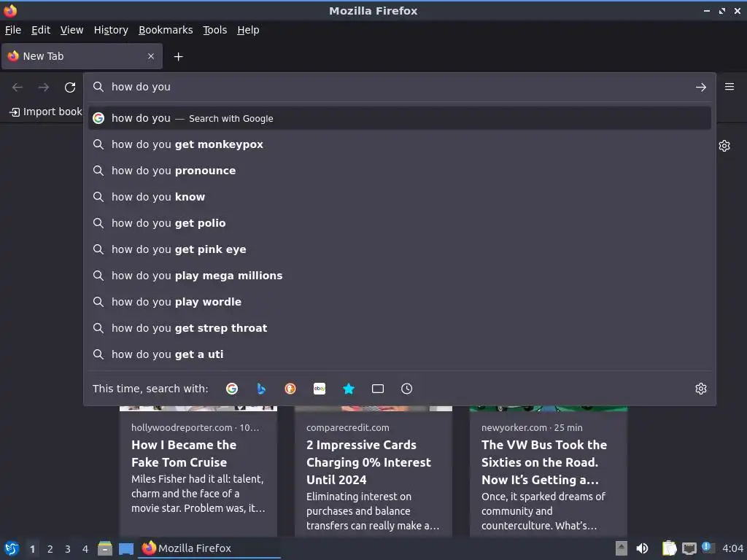Open the Help menu
Screen dimensions: 747x560
click(248, 30)
